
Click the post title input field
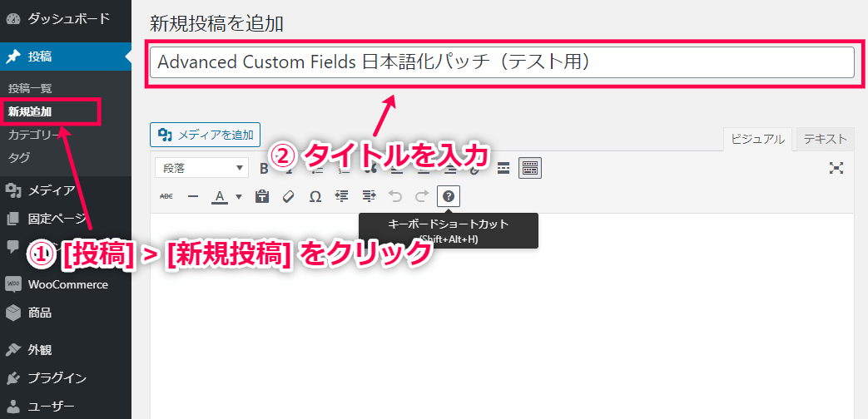point(502,62)
